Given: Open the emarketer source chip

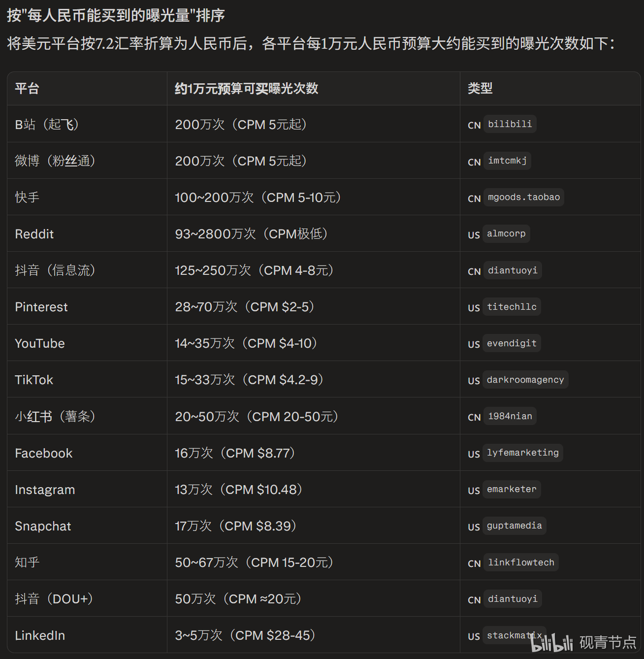Looking at the screenshot, I should 512,489.
